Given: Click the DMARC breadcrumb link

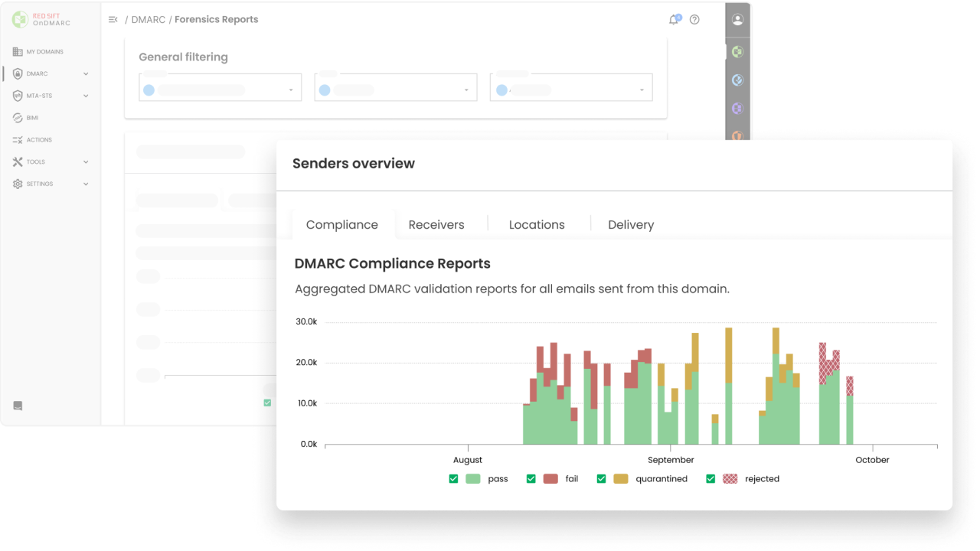Looking at the screenshot, I should click(148, 20).
